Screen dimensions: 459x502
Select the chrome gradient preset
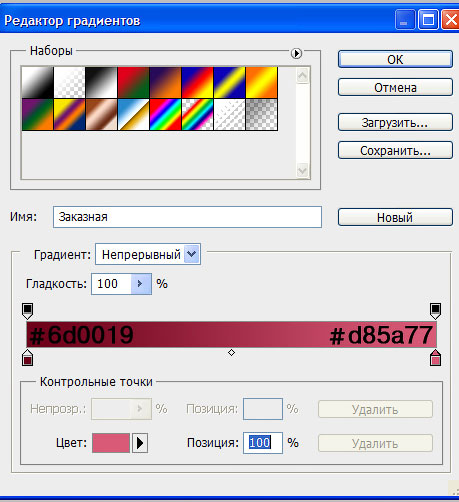pos(134,114)
